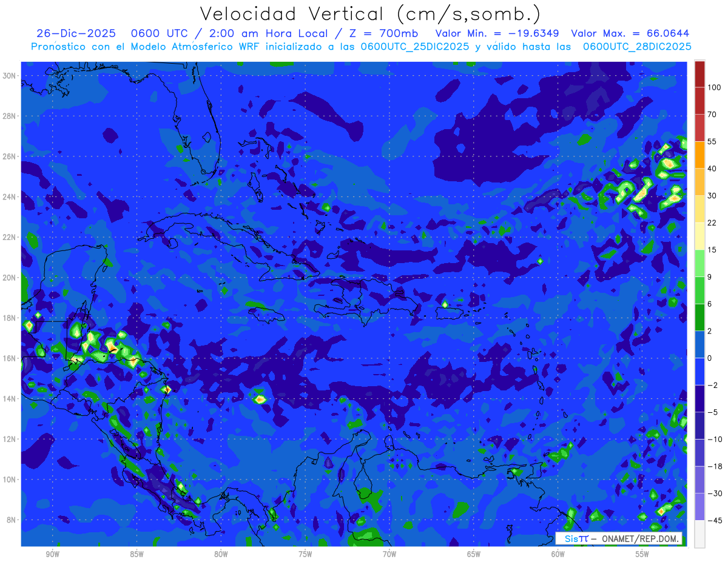Viewport: 728px width, 562px height.
Task: Click the yellow colorbar segment between 22 and 30
Action: click(x=699, y=209)
